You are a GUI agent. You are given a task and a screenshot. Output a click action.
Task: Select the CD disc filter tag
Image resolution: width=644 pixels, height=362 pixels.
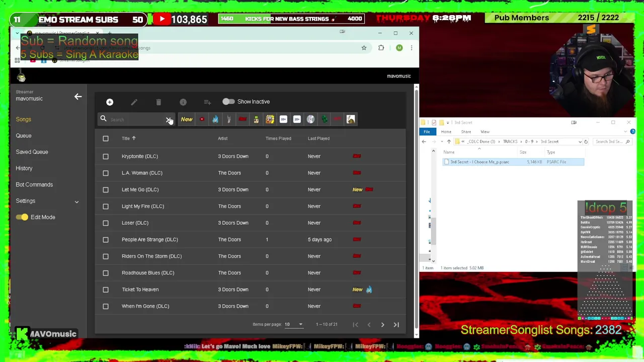point(310,119)
